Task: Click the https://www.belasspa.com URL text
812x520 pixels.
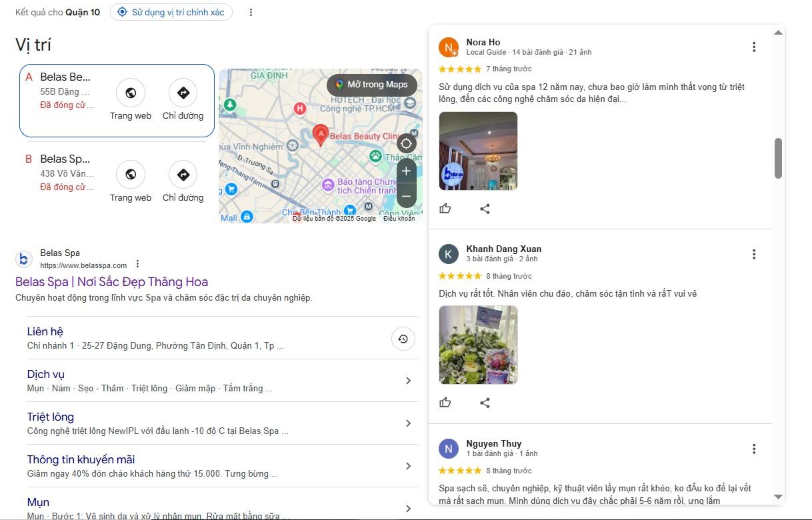Action: 83,265
